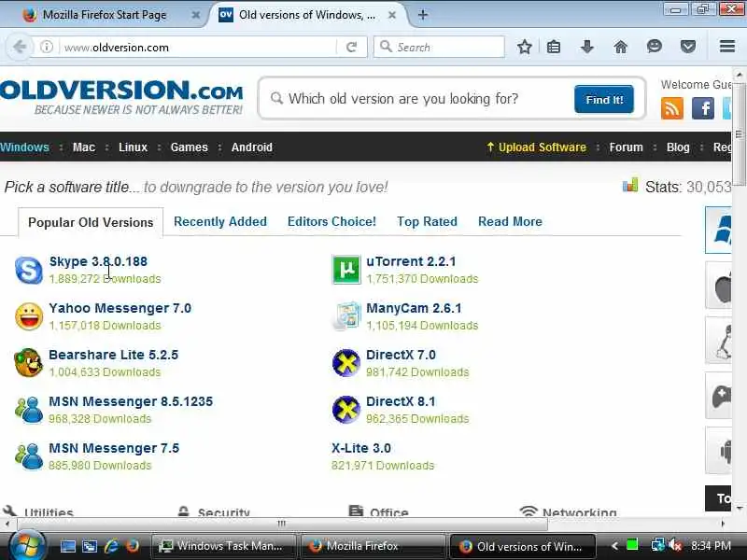Click the muted volume icon in system tray
Screen dimensions: 747x560
point(675,545)
